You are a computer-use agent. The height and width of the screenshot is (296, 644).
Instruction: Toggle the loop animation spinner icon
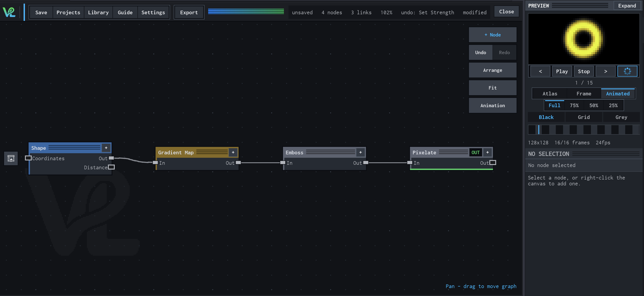coord(627,71)
